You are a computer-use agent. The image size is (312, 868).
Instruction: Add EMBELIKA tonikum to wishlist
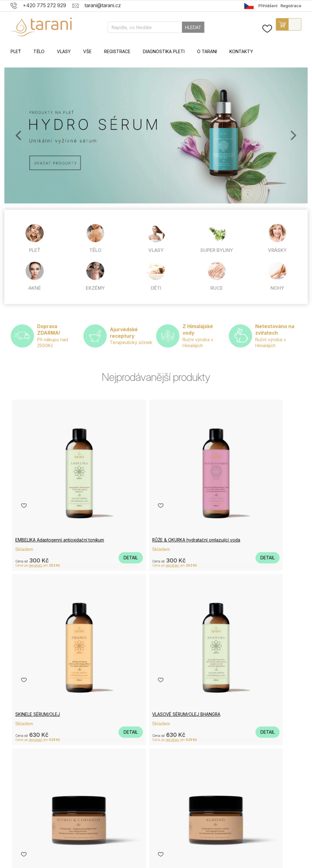click(x=24, y=506)
